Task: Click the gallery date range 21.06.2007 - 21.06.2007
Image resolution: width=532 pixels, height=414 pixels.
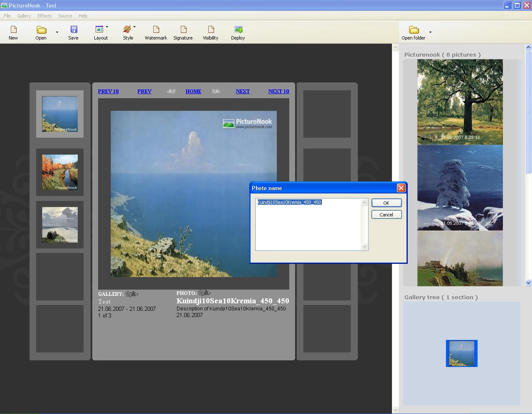Action: coord(127,309)
